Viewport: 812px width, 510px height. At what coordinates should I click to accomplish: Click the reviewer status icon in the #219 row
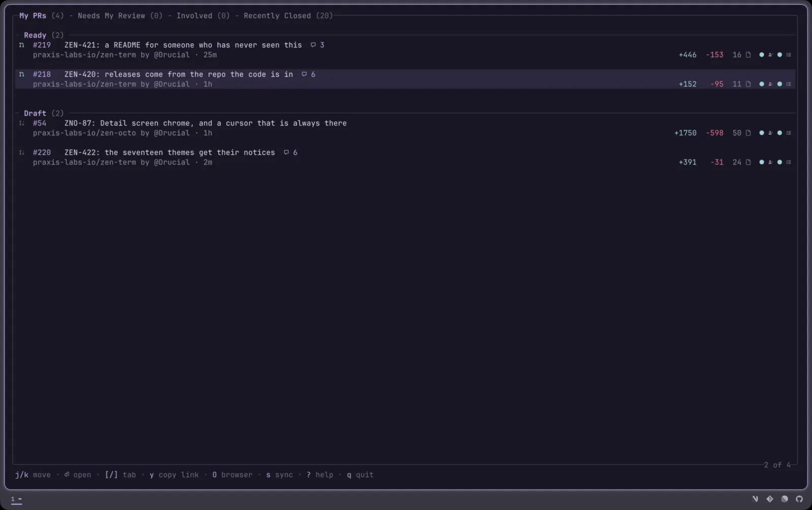click(x=770, y=55)
